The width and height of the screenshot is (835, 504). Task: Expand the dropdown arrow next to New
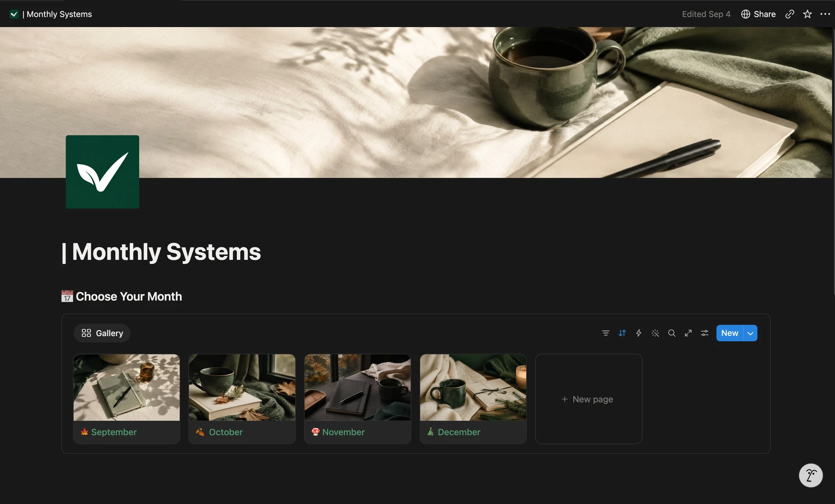point(750,333)
